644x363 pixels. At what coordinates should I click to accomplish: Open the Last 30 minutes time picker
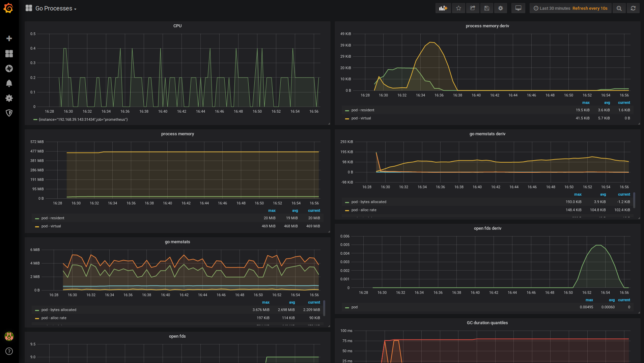(570, 8)
